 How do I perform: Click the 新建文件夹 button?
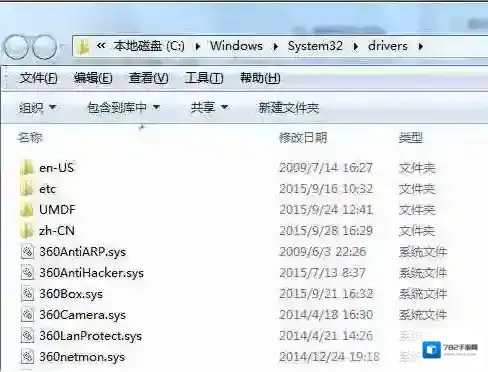(289, 108)
